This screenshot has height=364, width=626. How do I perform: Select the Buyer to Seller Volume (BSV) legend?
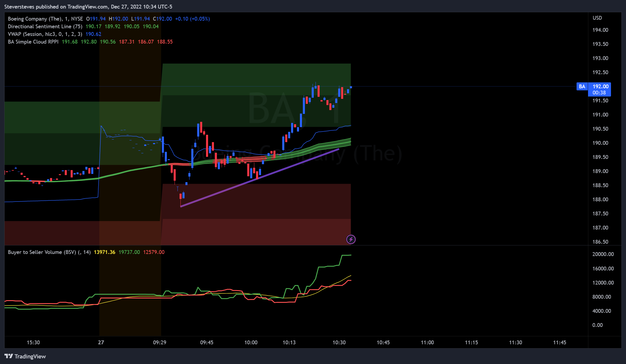click(x=49, y=252)
